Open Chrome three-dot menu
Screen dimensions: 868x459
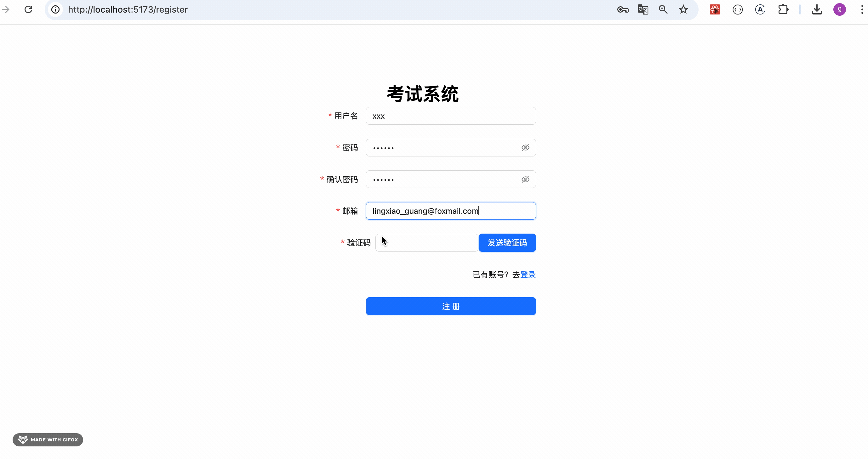(862, 9)
